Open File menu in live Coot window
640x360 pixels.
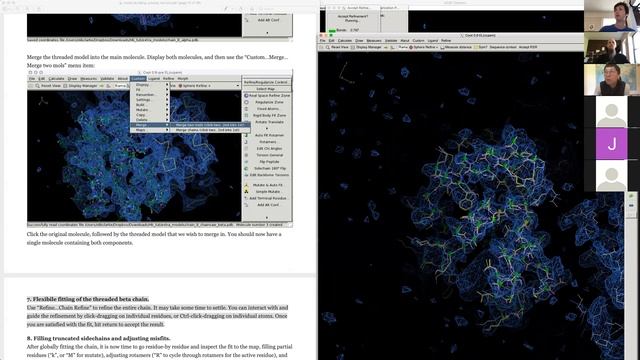[322, 40]
